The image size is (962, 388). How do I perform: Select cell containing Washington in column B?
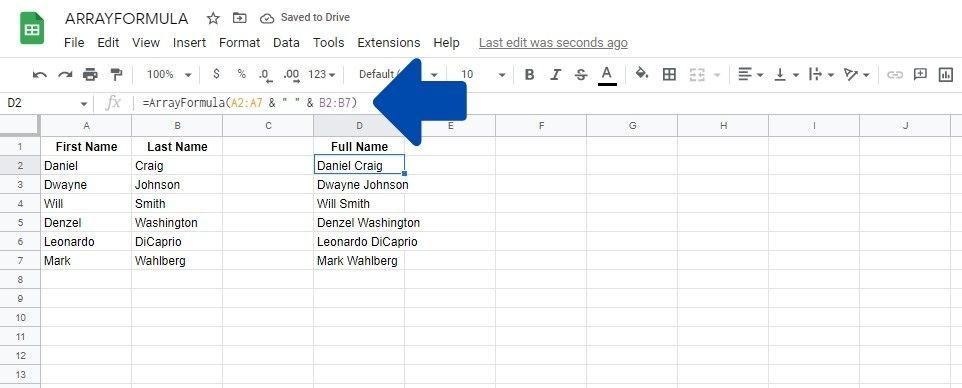tap(177, 223)
